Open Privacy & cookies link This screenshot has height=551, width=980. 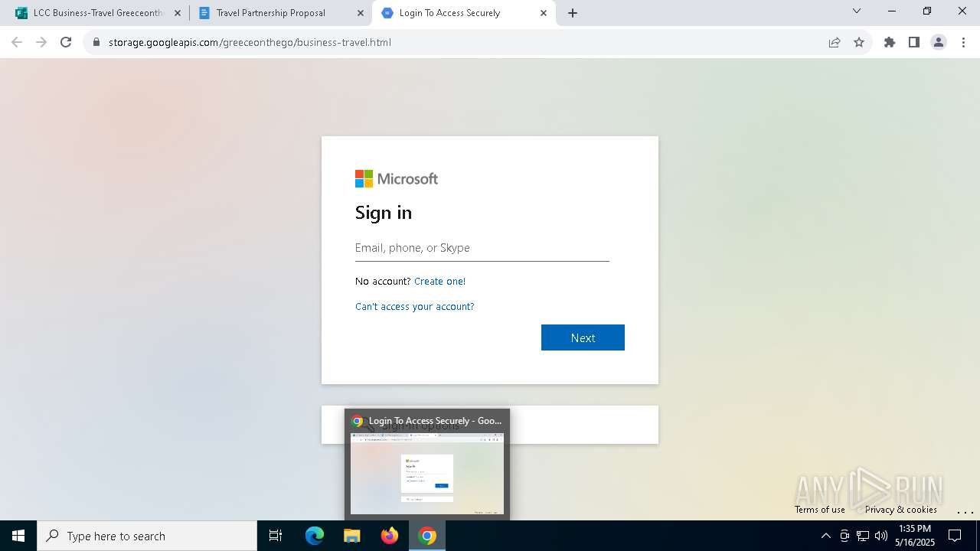coord(901,510)
